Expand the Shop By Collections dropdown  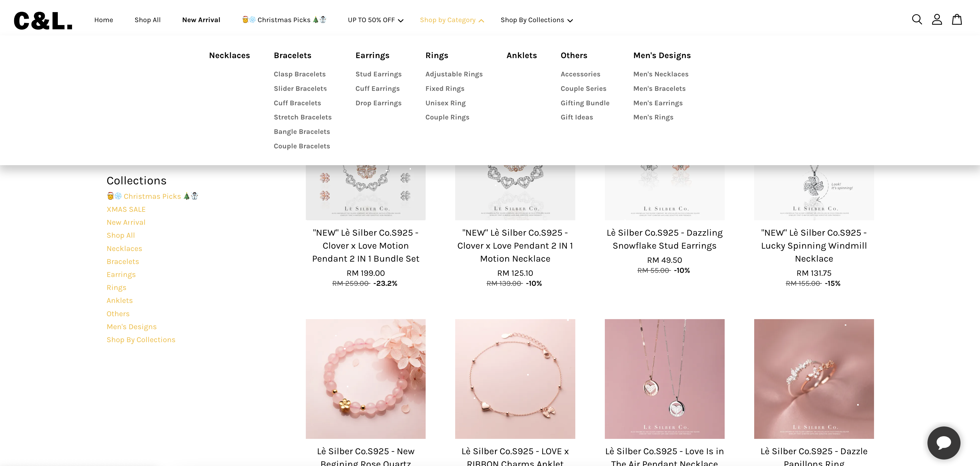(x=536, y=20)
